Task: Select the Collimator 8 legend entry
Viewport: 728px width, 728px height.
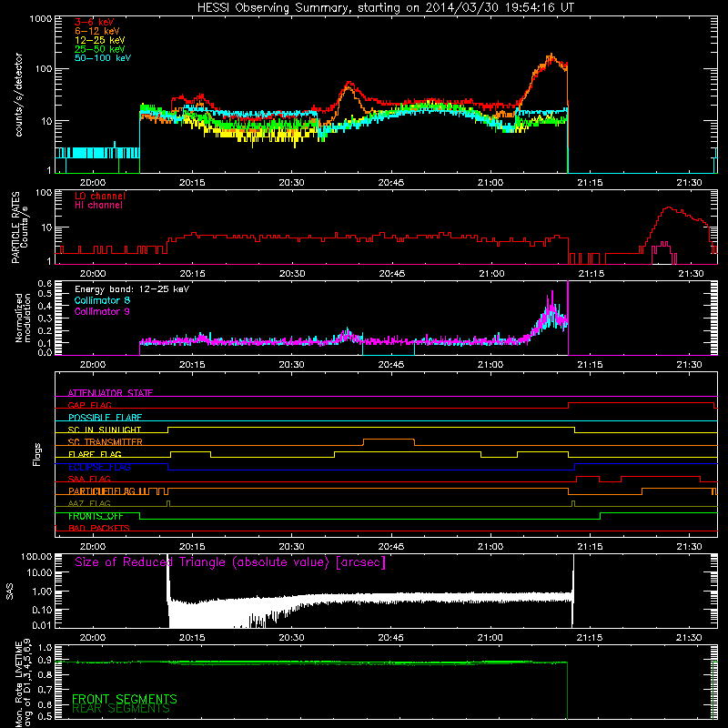Action: 102,300
